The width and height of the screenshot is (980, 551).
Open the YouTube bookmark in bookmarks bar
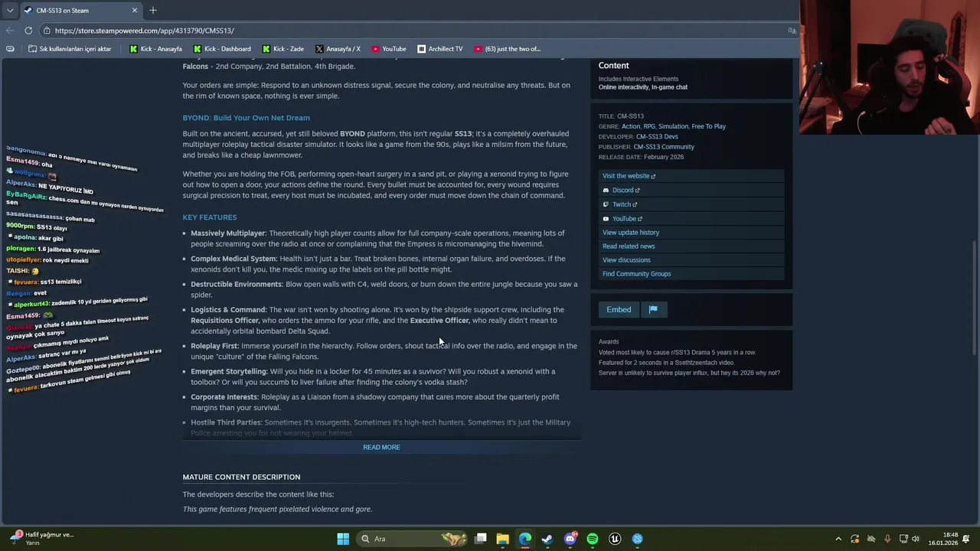pyautogui.click(x=389, y=49)
